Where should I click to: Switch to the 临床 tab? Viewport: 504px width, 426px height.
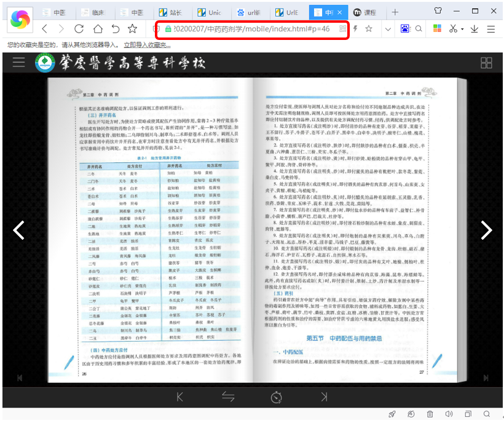tap(94, 12)
